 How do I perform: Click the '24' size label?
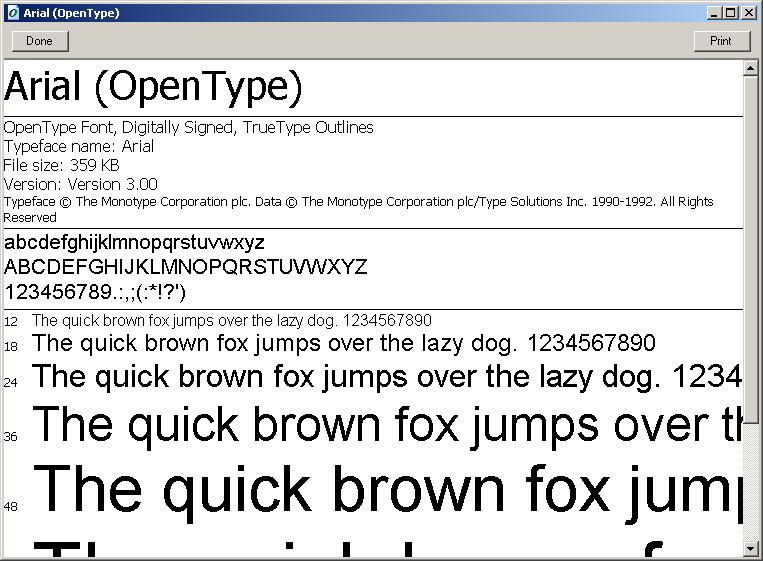pyautogui.click(x=11, y=382)
